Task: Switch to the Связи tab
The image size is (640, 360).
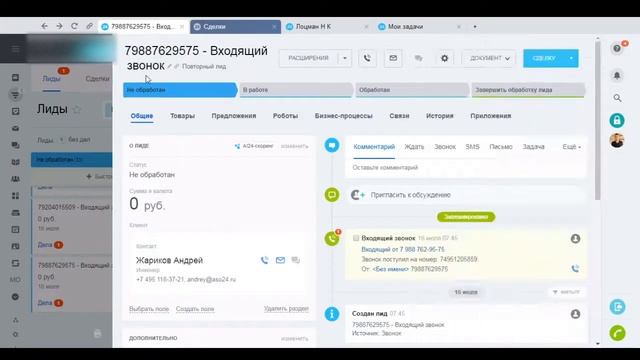Action: [399, 116]
